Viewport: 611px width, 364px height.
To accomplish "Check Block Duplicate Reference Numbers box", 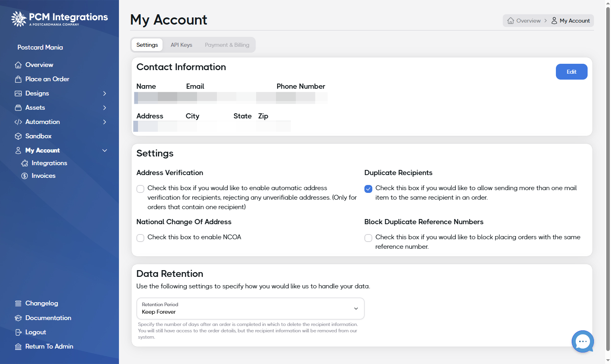I will 368,238.
